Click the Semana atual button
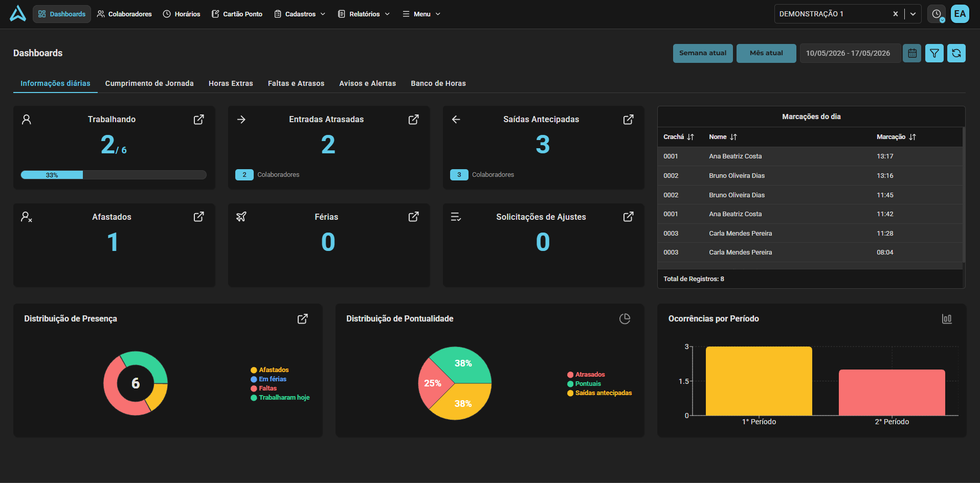This screenshot has height=483, width=980. point(703,53)
